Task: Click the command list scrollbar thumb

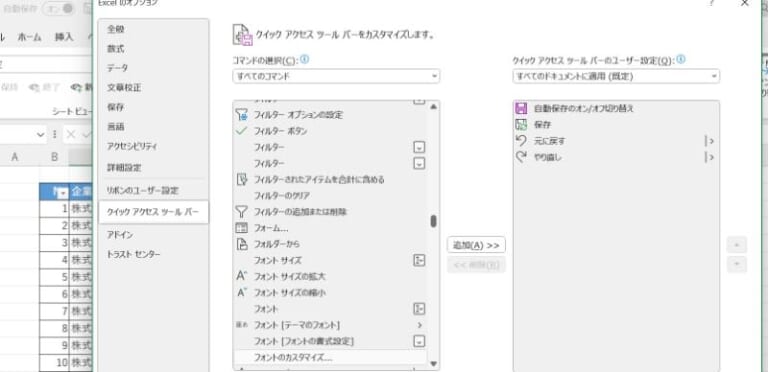Action: [x=433, y=221]
